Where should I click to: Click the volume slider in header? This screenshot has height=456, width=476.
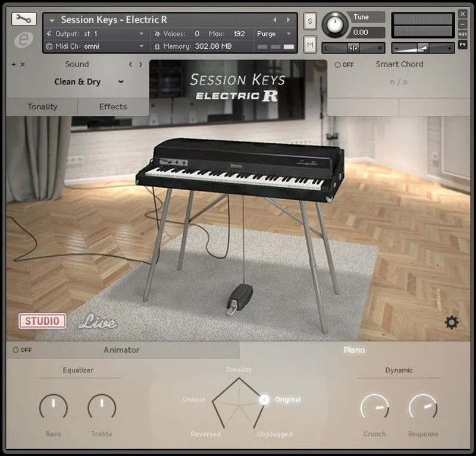pyautogui.click(x=423, y=48)
